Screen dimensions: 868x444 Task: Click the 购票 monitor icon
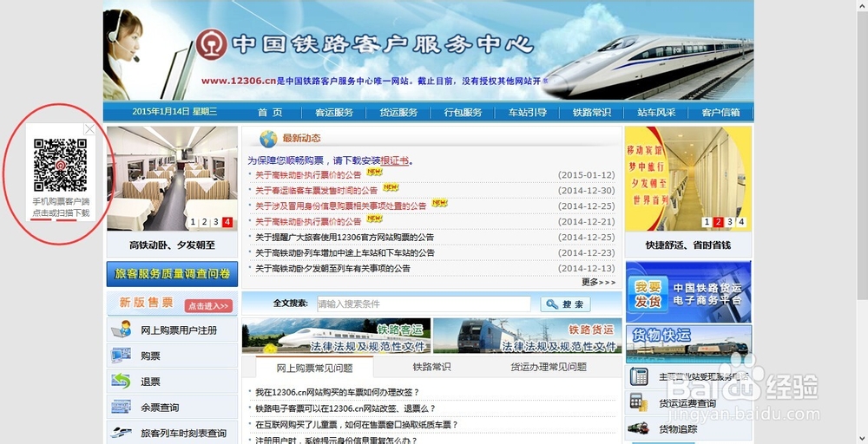122,355
